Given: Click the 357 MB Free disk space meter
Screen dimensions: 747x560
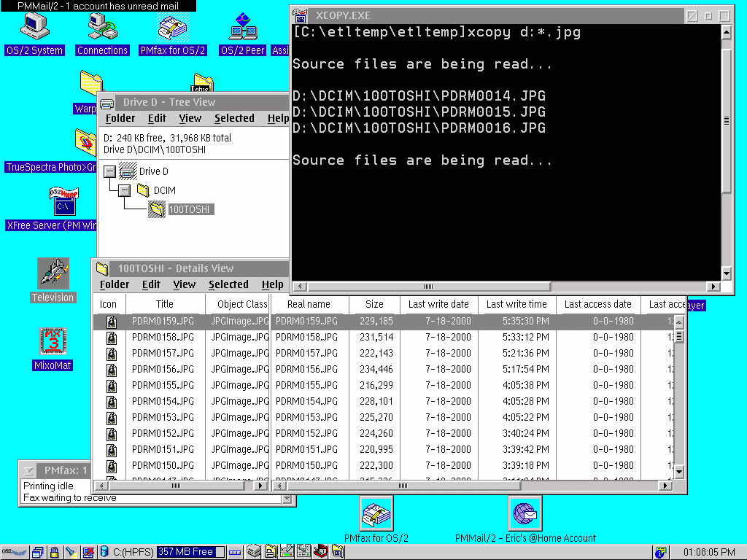Looking at the screenshot, I should (x=190, y=552).
